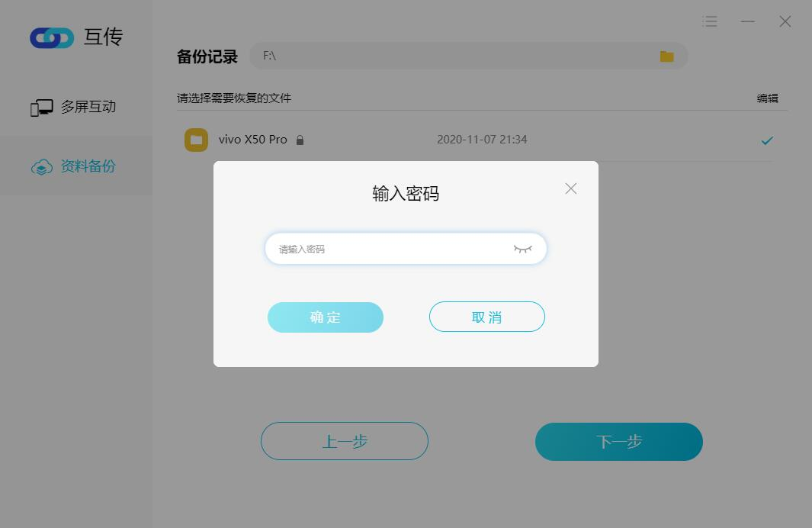Click the hamburger menu icon in title bar
The image size is (812, 528).
point(710,21)
